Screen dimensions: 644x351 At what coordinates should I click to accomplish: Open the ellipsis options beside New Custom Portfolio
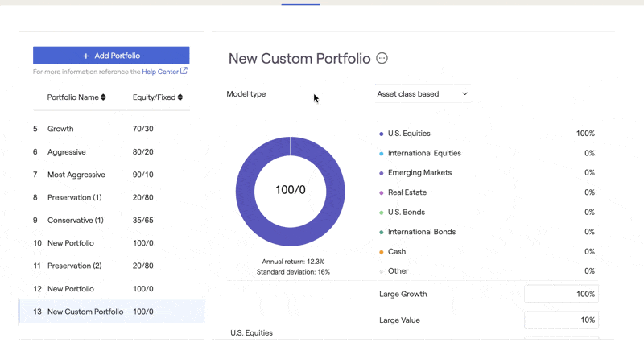click(382, 58)
